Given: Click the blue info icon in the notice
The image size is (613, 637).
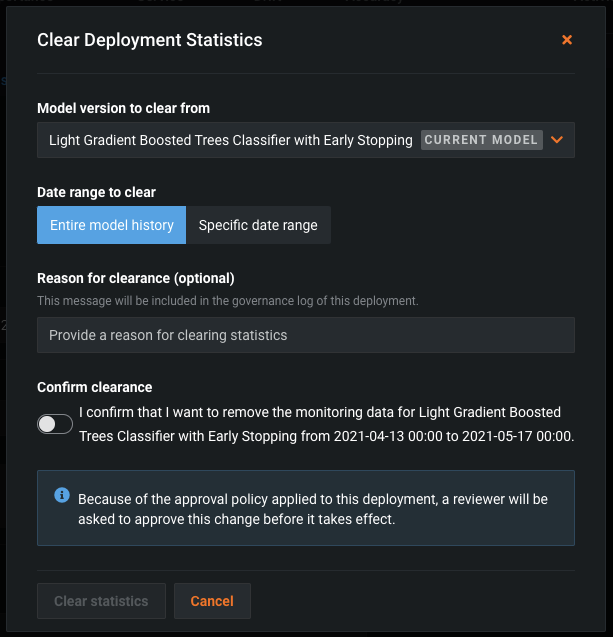Looking at the screenshot, I should pyautogui.click(x=62, y=495).
